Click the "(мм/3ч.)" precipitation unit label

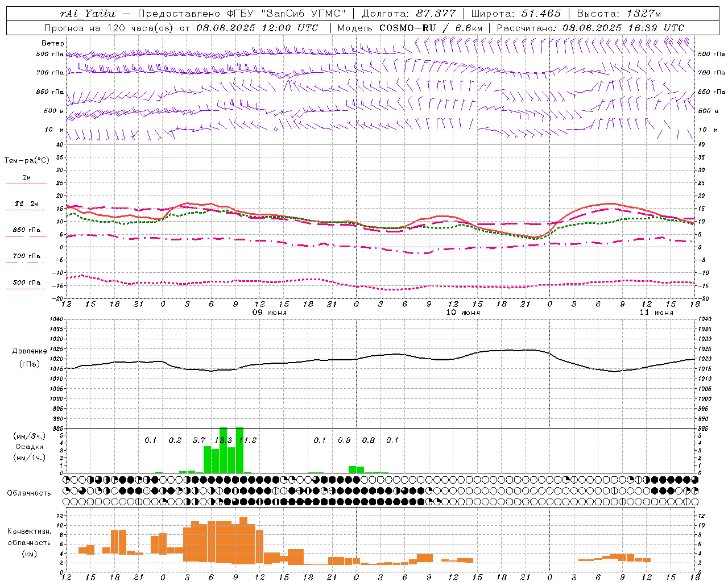click(x=29, y=436)
